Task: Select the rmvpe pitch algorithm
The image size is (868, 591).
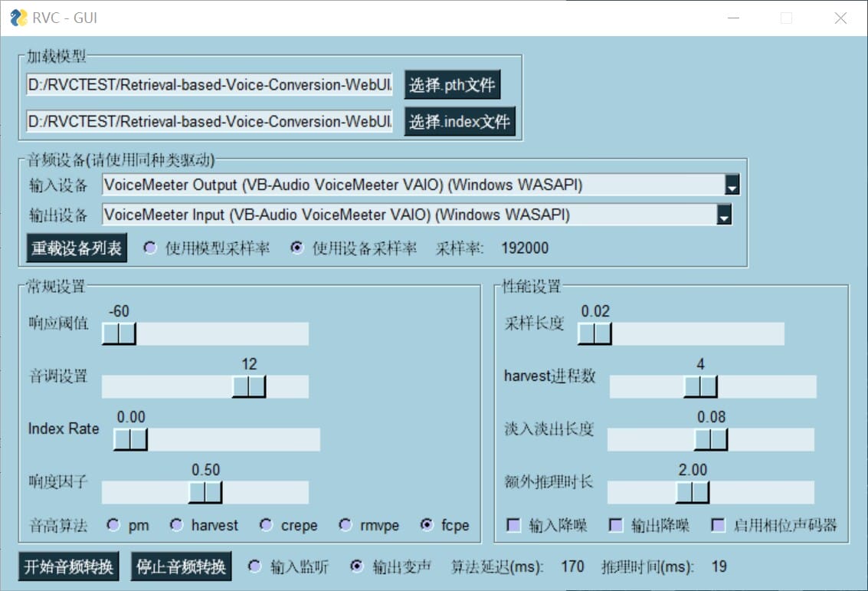Action: click(x=345, y=525)
